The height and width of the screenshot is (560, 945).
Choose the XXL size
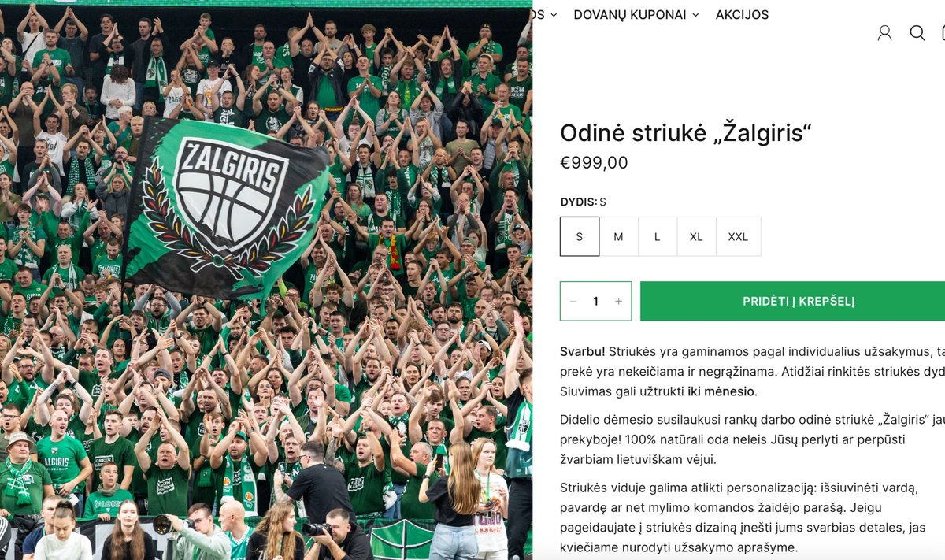click(738, 236)
